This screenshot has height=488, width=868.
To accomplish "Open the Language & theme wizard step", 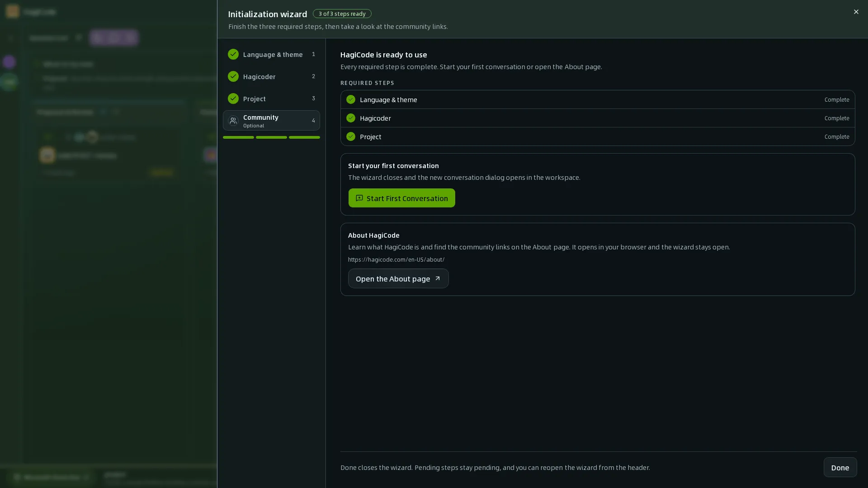I will pyautogui.click(x=271, y=54).
